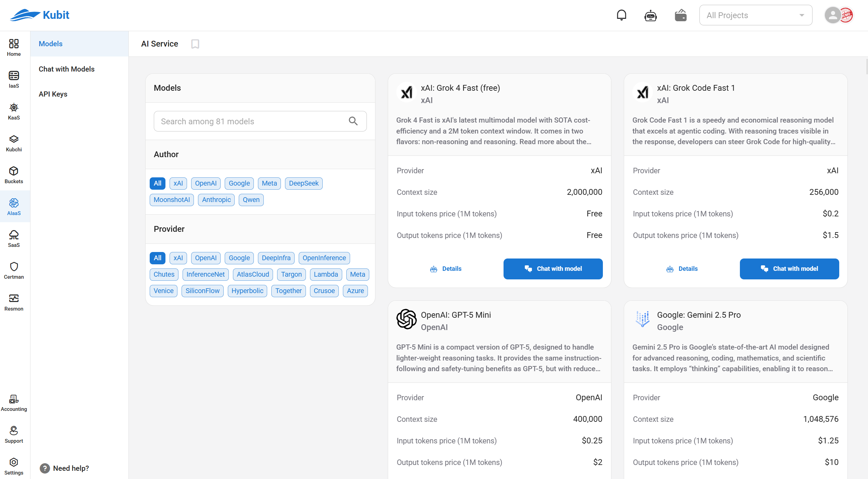Click the Grok Code Fast 1 xAI logo
This screenshot has width=868, height=479.
[x=643, y=92]
